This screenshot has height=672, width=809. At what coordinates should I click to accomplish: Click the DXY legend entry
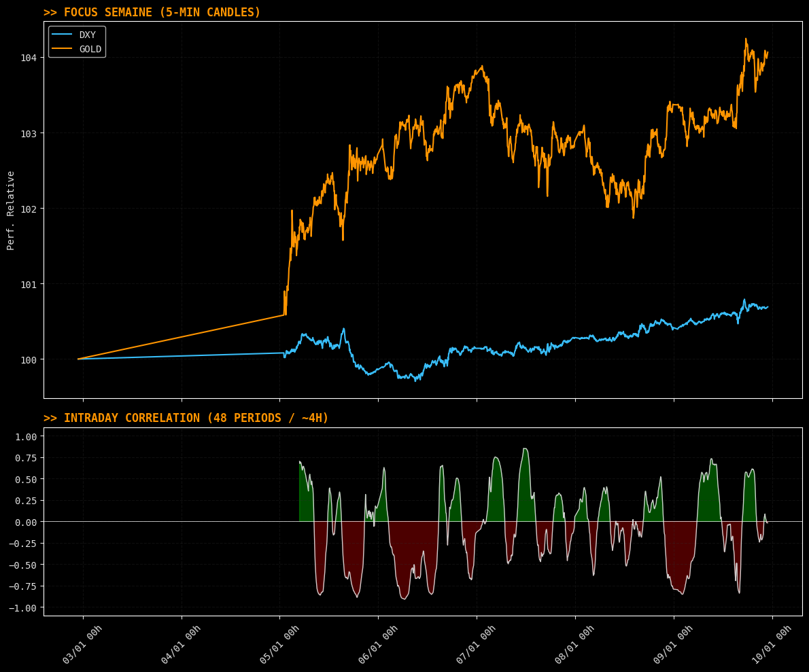74,35
